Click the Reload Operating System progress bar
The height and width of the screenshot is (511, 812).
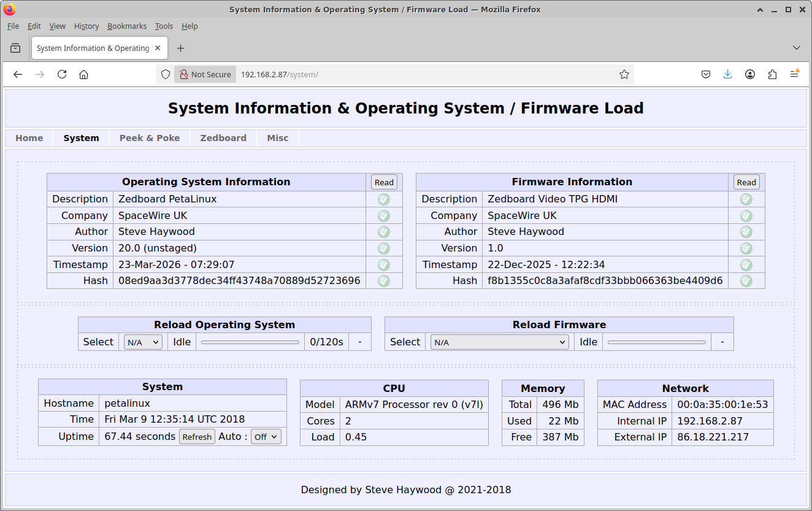tap(250, 342)
